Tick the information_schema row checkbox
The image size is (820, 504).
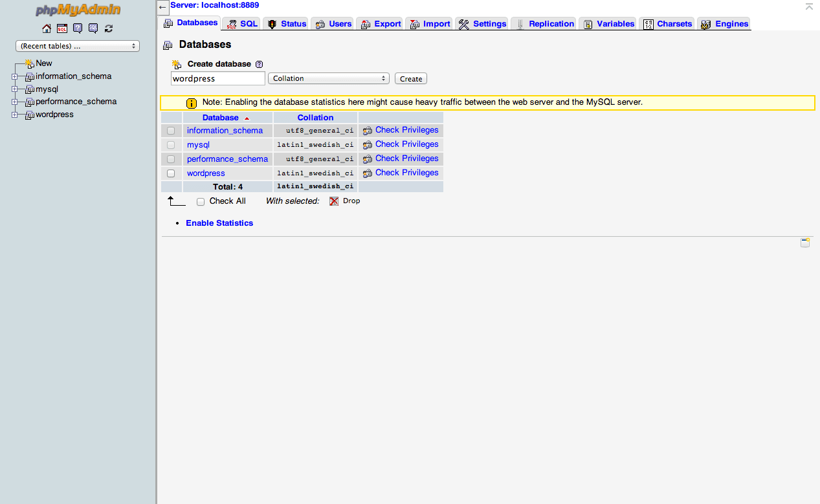tap(171, 131)
